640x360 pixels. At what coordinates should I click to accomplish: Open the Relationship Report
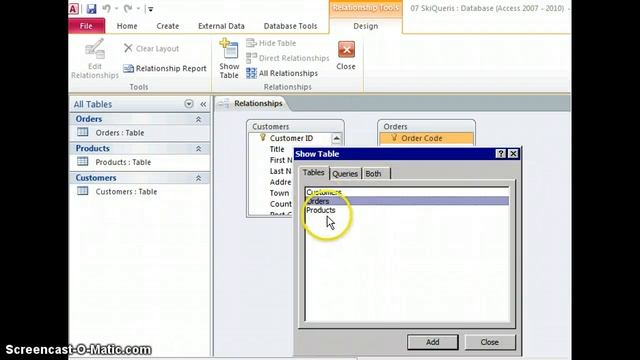coord(165,69)
